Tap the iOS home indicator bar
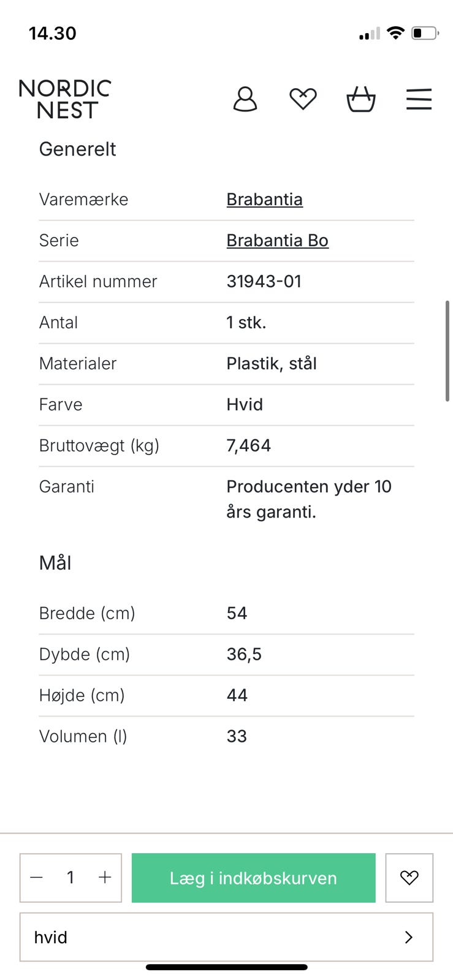This screenshot has width=453, height=980. click(x=226, y=968)
